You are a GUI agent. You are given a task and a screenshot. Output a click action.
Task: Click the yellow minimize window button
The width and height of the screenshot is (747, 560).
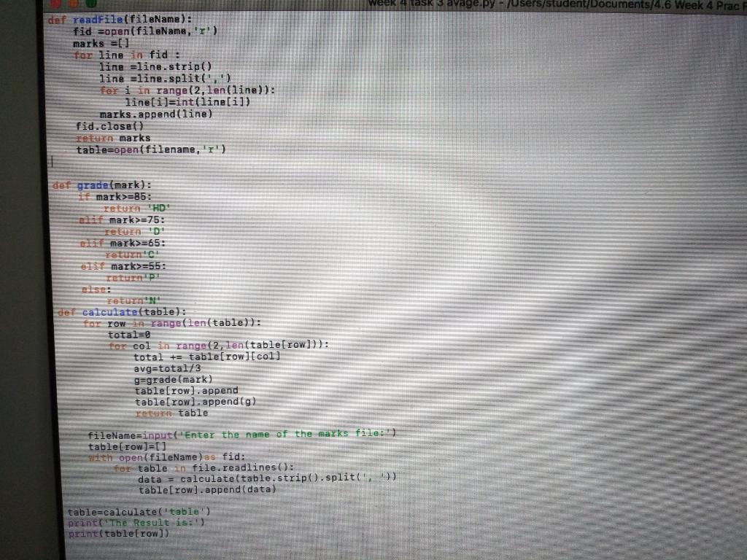click(73, 3)
